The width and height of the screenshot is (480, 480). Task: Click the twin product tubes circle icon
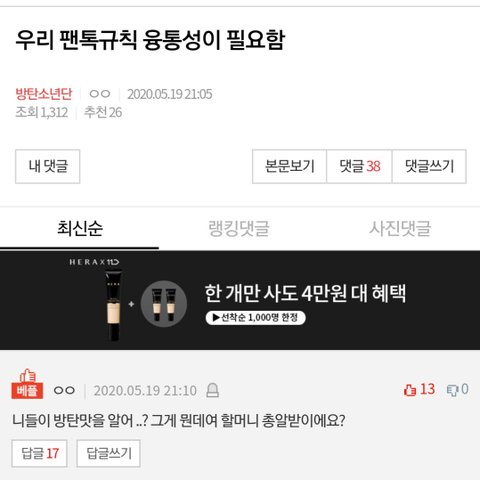[x=164, y=304]
